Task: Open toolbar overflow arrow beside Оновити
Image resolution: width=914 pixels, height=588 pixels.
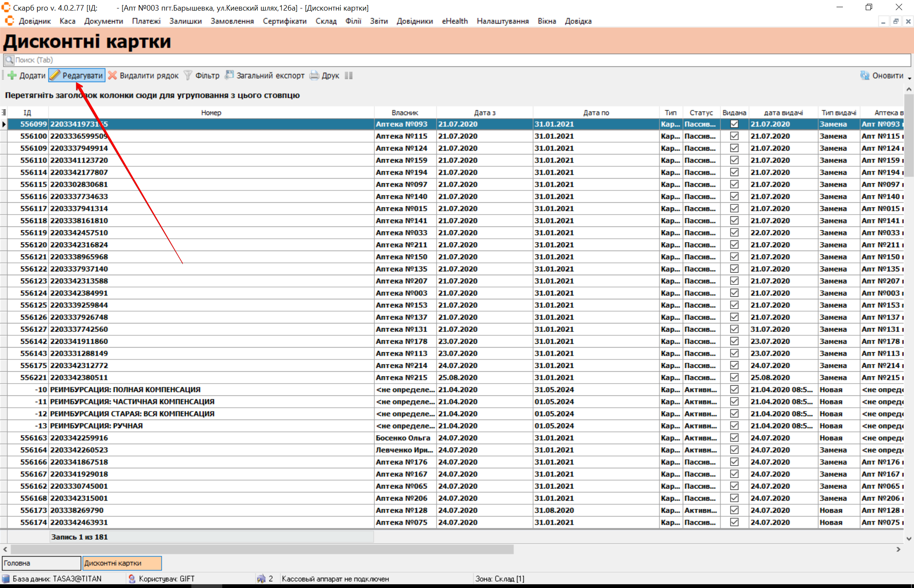Action: click(x=909, y=78)
